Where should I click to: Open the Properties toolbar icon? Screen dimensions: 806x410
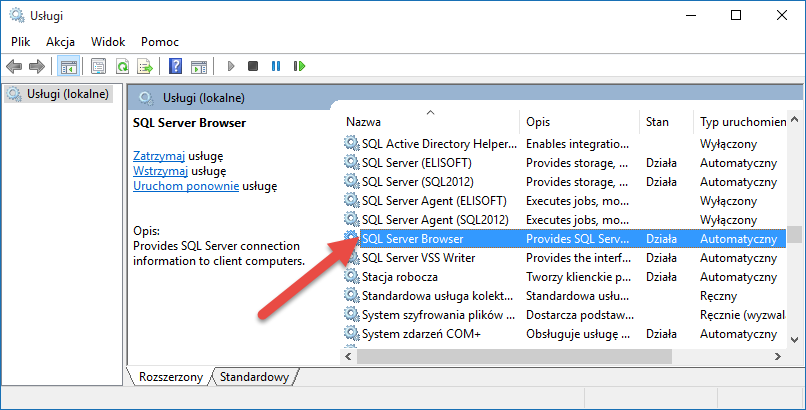click(98, 67)
